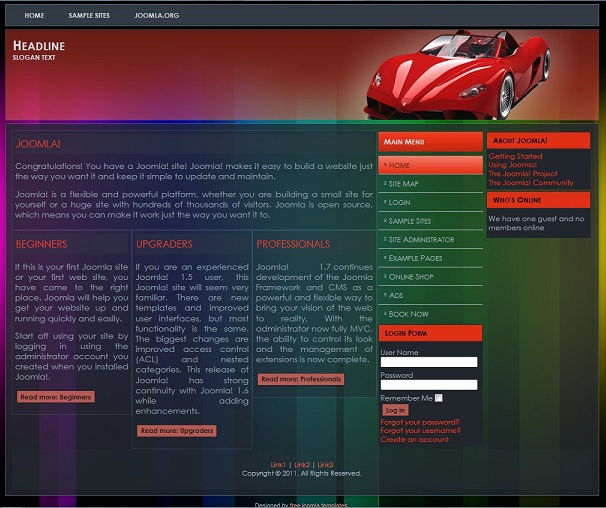Click the Login Form module header

pos(431,333)
